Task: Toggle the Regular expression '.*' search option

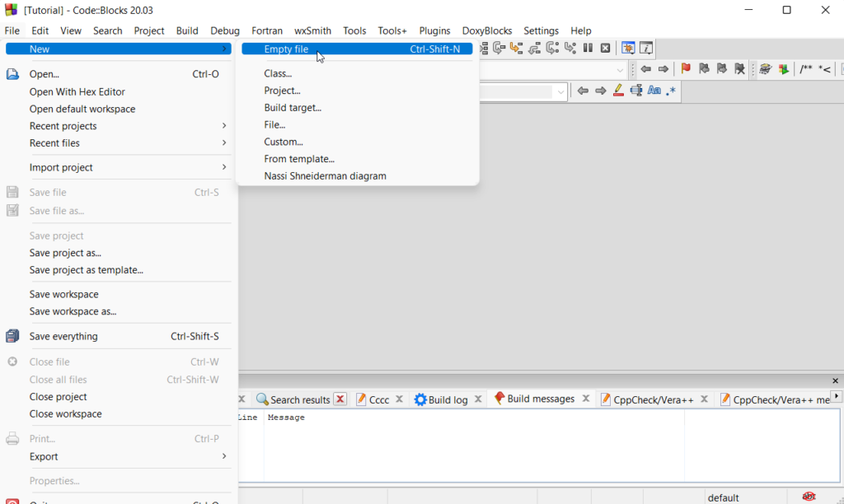Action: click(671, 91)
